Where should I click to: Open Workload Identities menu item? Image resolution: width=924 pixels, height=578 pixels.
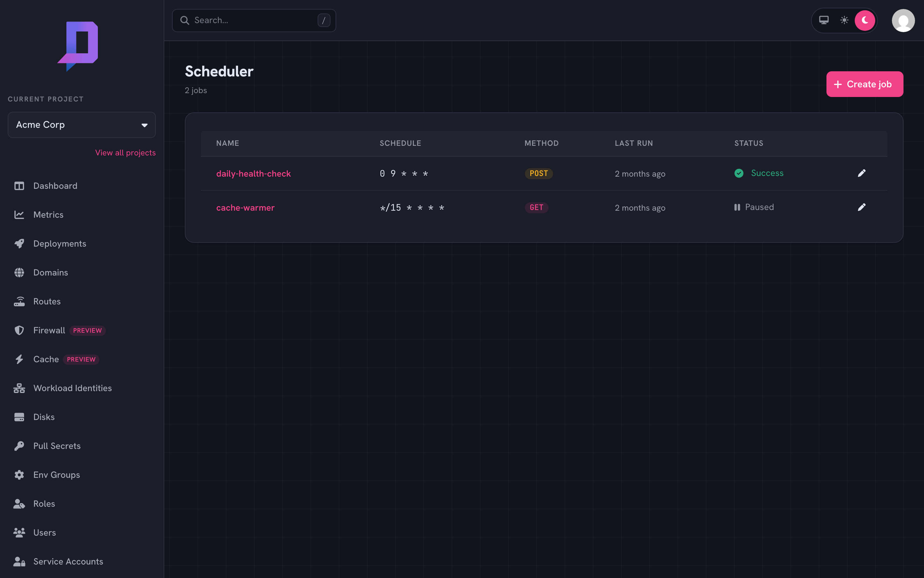(73, 389)
